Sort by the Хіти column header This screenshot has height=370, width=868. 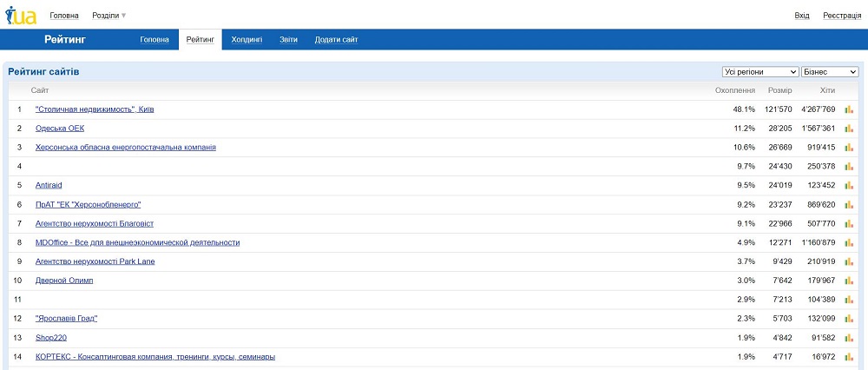click(x=827, y=90)
